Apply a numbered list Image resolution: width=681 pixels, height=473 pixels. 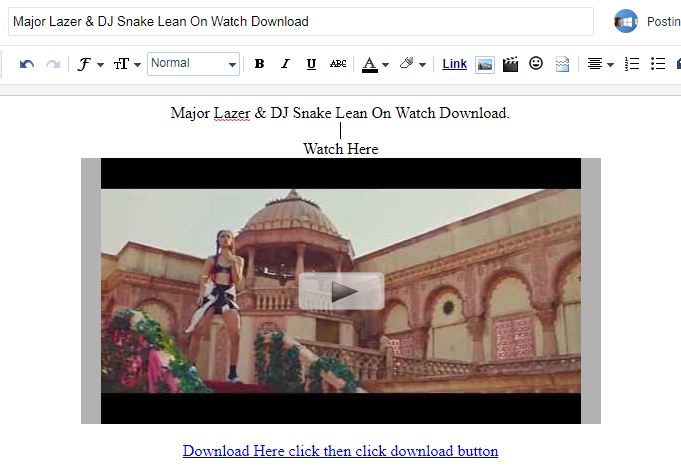[632, 64]
